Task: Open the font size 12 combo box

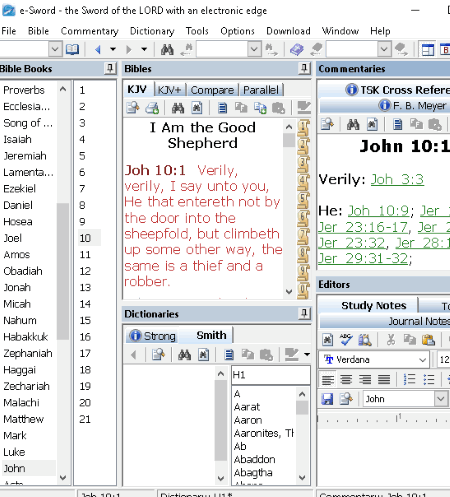Action: click(x=444, y=360)
